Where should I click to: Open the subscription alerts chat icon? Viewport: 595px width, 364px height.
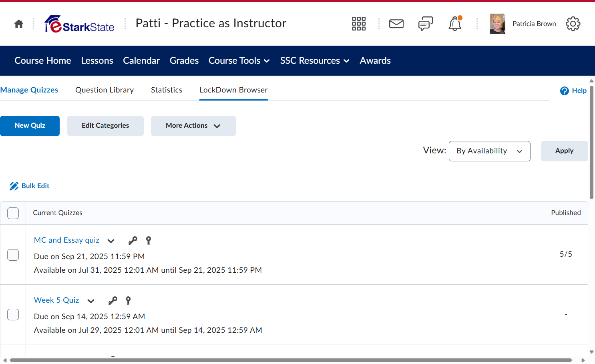point(426,24)
